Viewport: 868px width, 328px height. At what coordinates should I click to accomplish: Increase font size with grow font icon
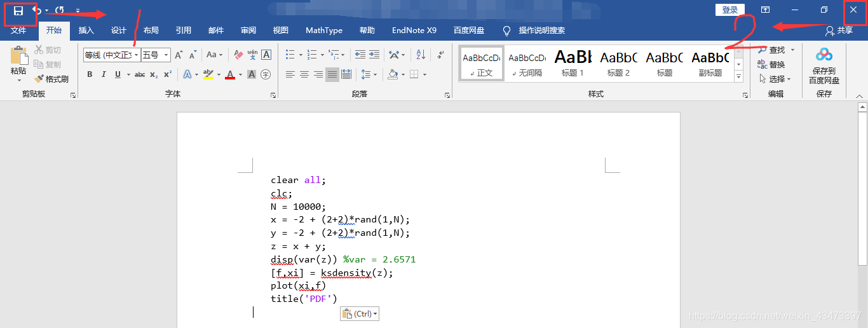pos(179,55)
